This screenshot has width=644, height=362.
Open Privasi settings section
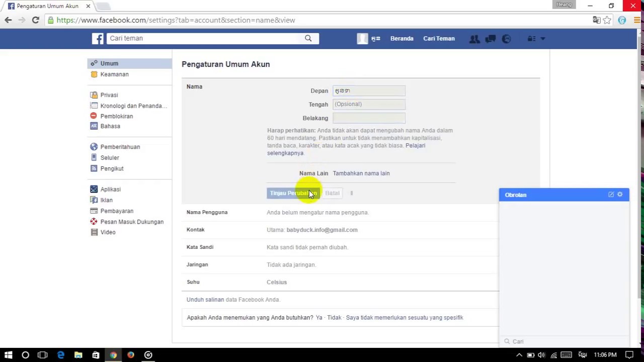[109, 95]
